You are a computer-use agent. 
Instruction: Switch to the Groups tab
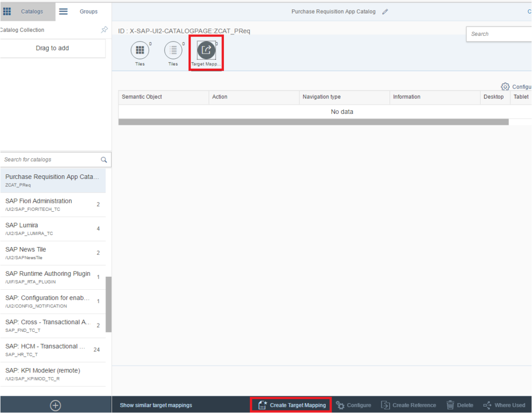point(88,11)
